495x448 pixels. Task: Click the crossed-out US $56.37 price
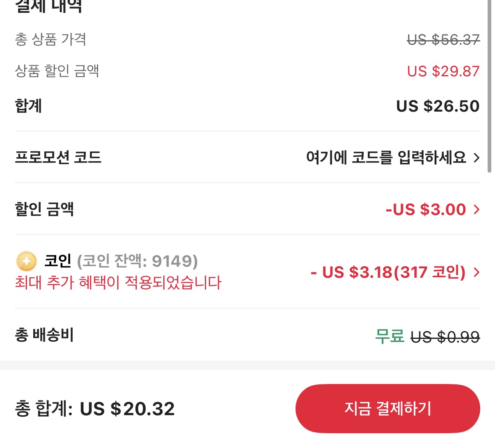pos(442,39)
